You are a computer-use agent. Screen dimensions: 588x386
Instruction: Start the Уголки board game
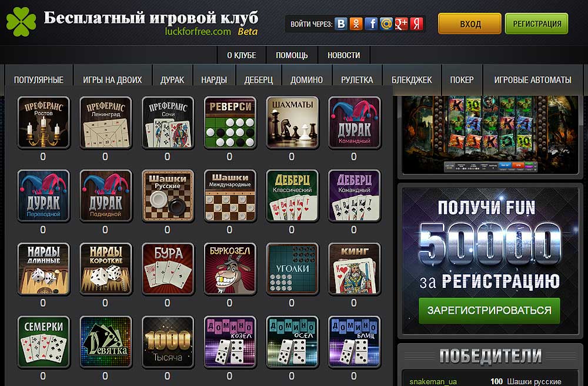[292, 268]
